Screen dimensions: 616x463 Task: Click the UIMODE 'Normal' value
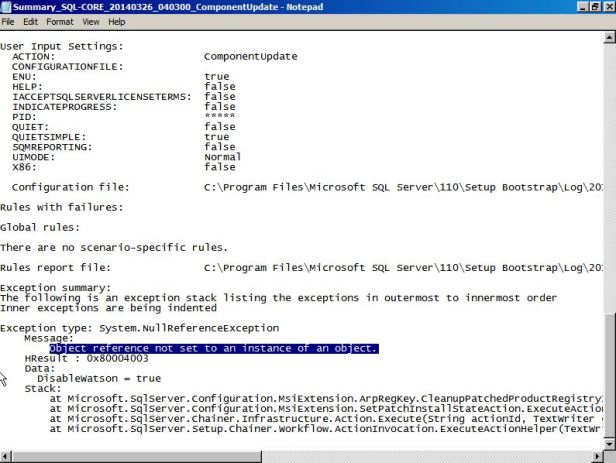point(222,157)
